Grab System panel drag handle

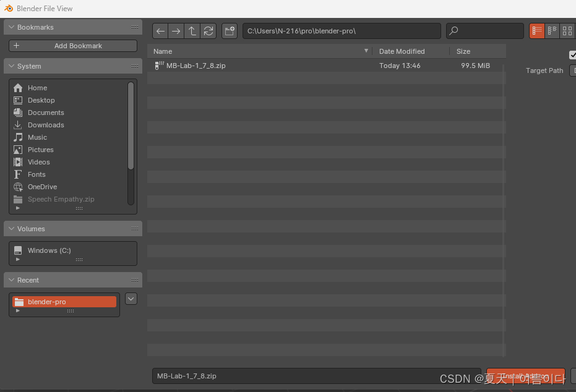[x=135, y=66]
